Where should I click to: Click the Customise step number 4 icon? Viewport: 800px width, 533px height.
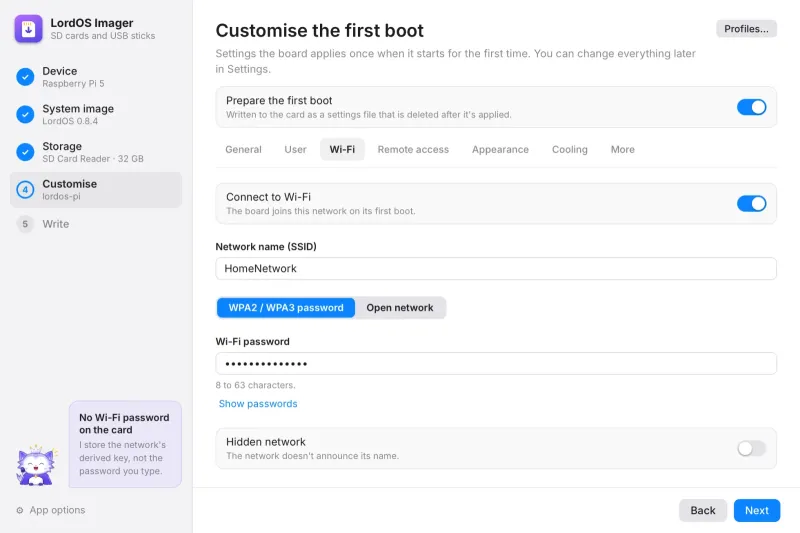pyautogui.click(x=25, y=190)
